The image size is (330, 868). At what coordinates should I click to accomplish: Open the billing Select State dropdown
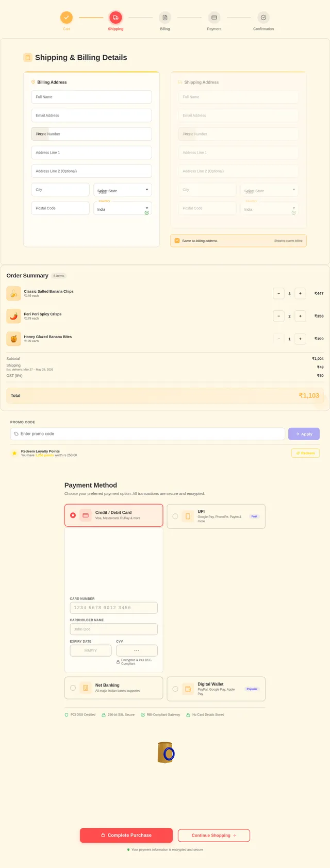tap(123, 190)
